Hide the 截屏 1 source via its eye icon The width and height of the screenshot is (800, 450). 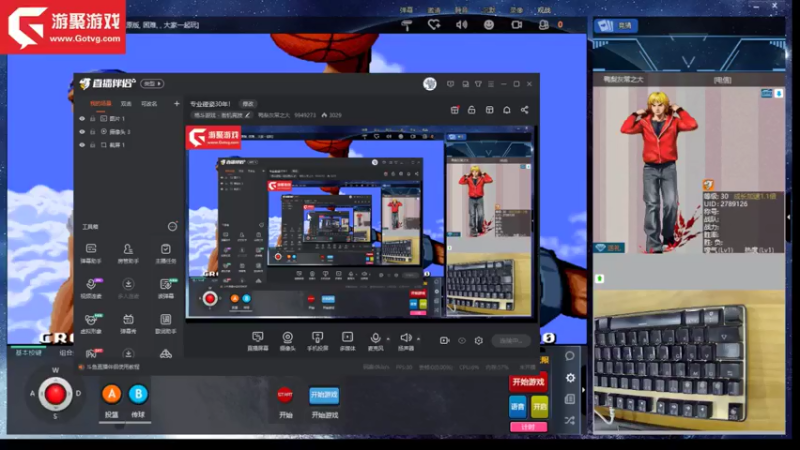82,145
